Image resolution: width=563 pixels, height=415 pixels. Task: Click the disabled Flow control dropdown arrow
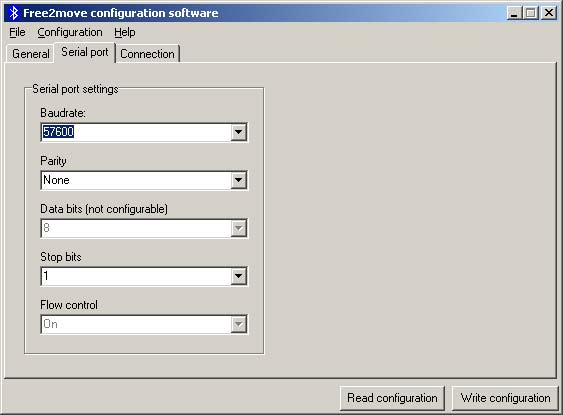tap(238, 325)
